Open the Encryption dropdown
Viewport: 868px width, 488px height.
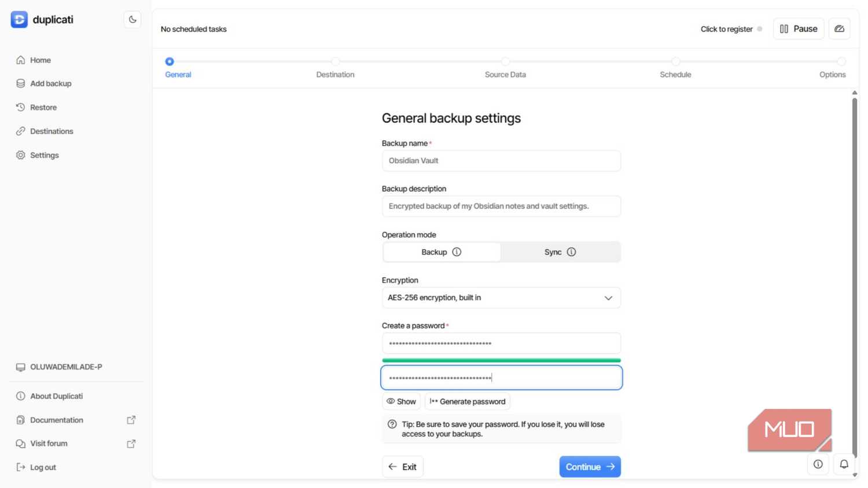pyautogui.click(x=501, y=298)
